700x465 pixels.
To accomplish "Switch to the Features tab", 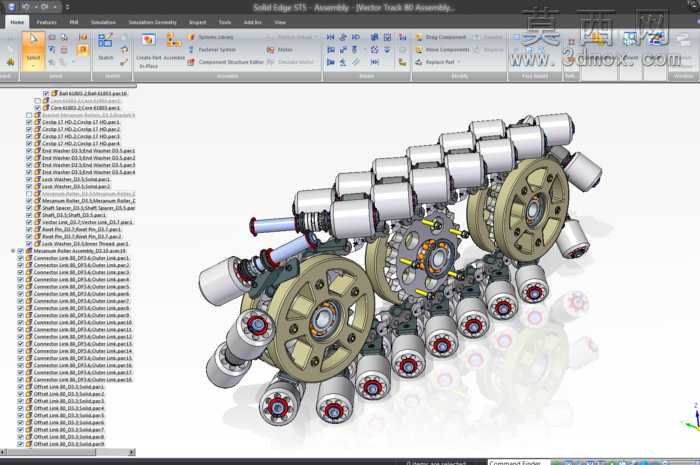I will (46, 22).
